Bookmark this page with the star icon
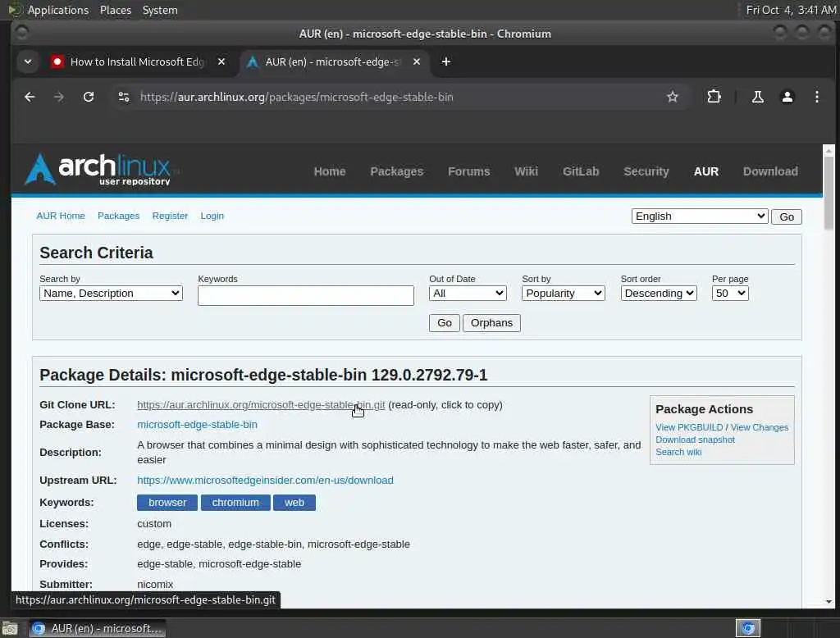 673,97
